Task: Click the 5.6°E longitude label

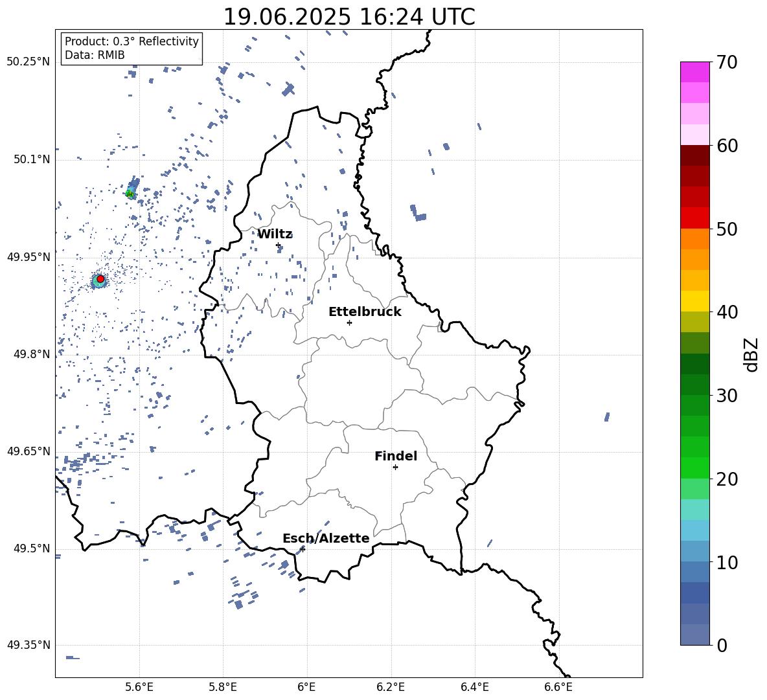Action: point(139,687)
